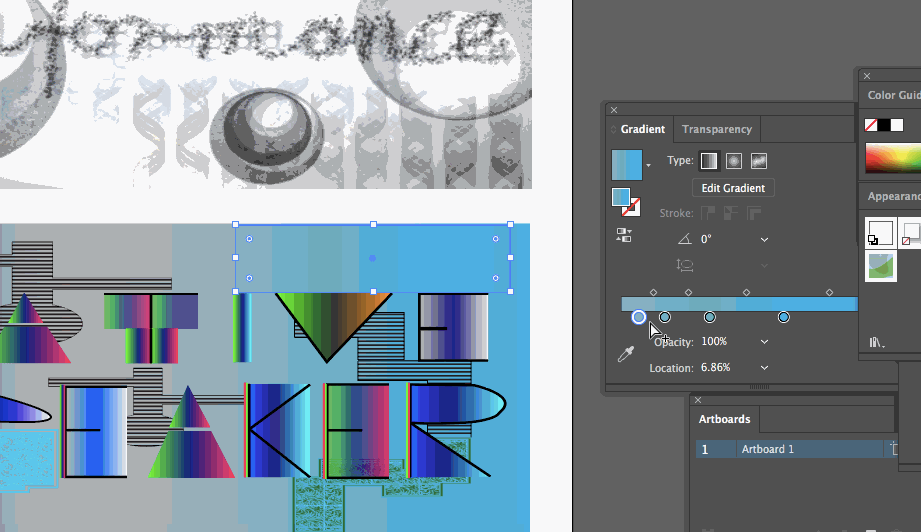
Task: Open the Location percentage dropdown
Action: pos(764,368)
